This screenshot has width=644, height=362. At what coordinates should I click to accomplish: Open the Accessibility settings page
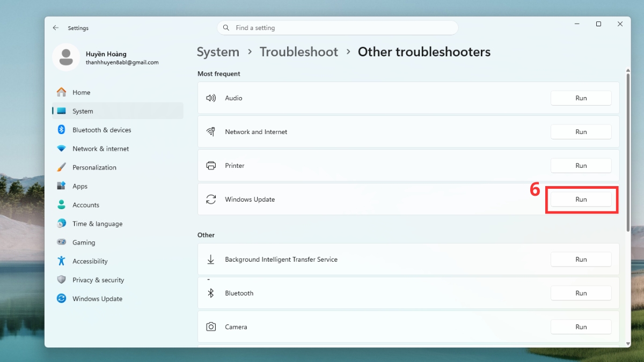(x=118, y=261)
